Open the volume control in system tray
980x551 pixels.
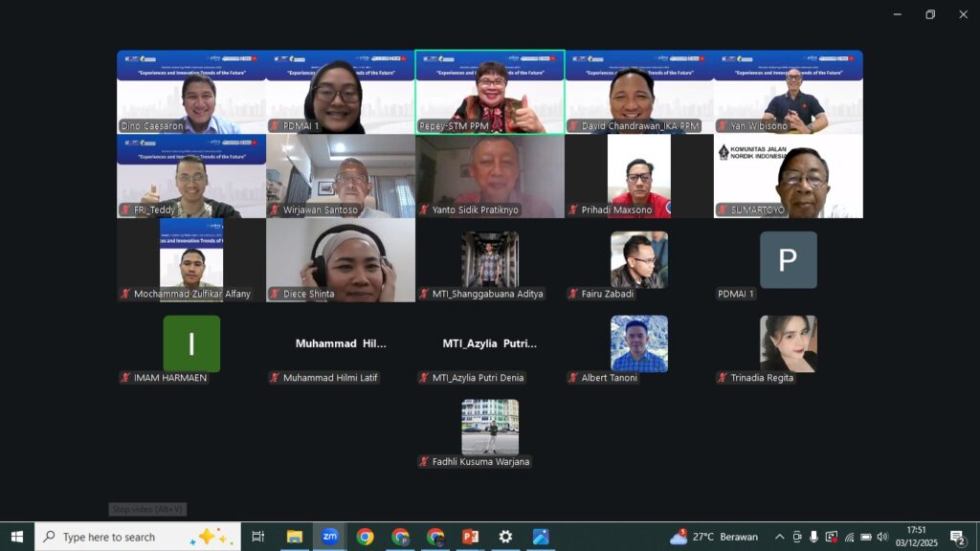pos(882,537)
